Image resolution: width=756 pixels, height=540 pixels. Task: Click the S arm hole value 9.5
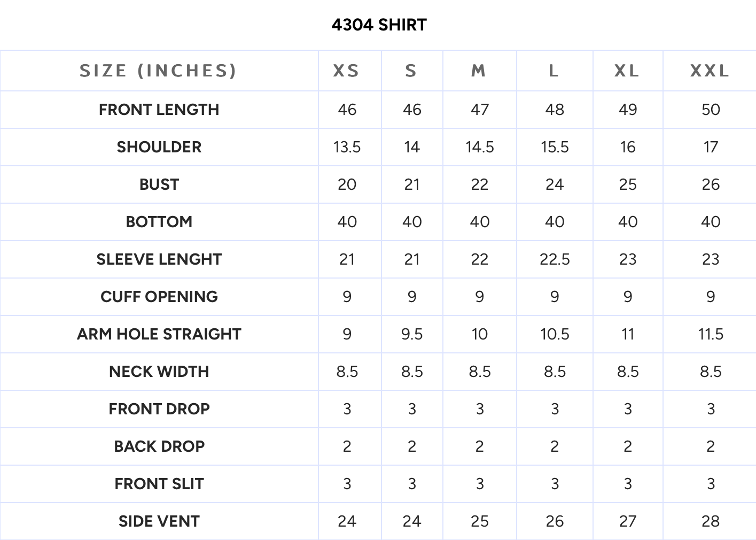click(412, 334)
